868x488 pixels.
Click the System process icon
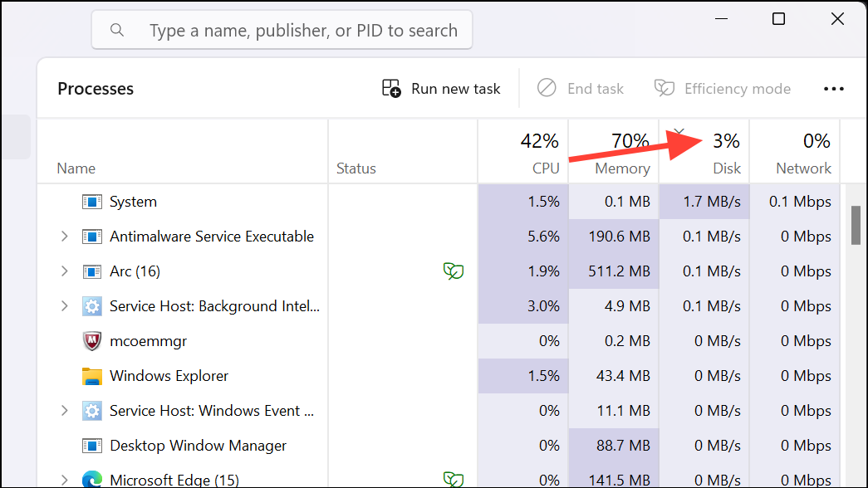click(x=91, y=201)
